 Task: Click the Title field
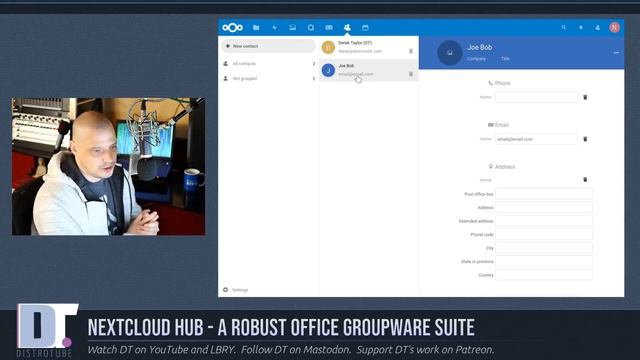[505, 59]
